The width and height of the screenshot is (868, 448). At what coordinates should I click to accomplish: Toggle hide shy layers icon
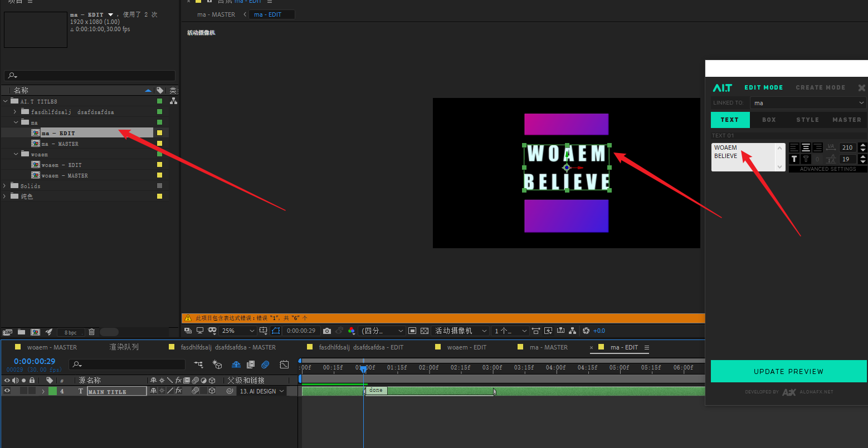coord(236,365)
